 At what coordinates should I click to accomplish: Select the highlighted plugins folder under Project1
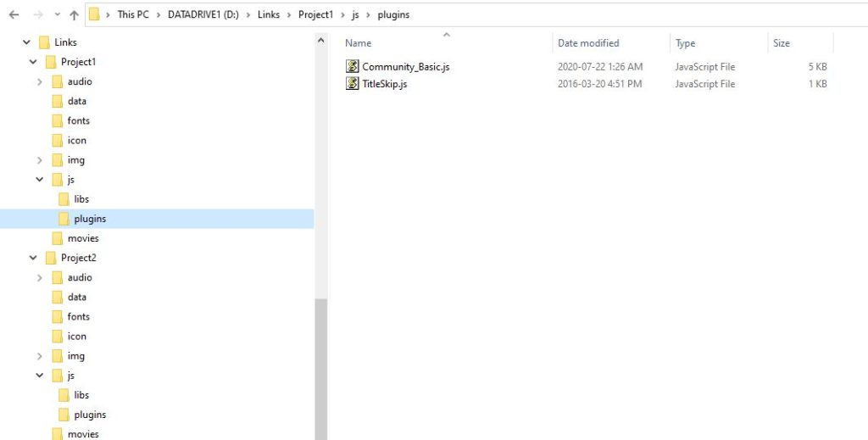[x=90, y=219]
